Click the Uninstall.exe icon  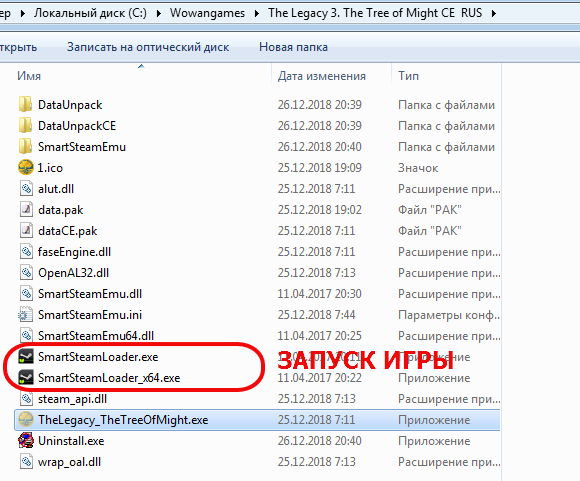pyautogui.click(x=26, y=441)
